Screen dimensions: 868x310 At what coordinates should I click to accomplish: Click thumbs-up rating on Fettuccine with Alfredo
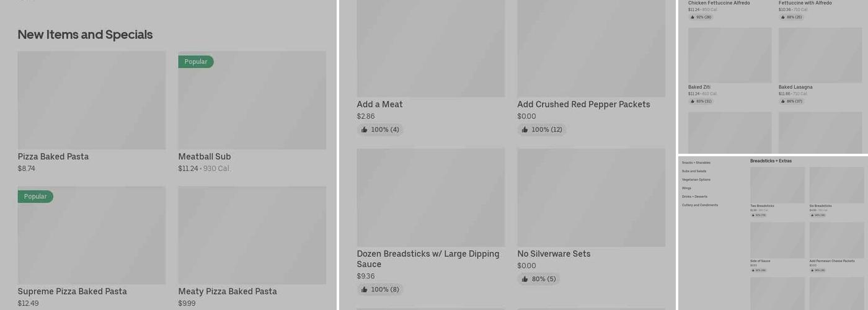pos(791,17)
